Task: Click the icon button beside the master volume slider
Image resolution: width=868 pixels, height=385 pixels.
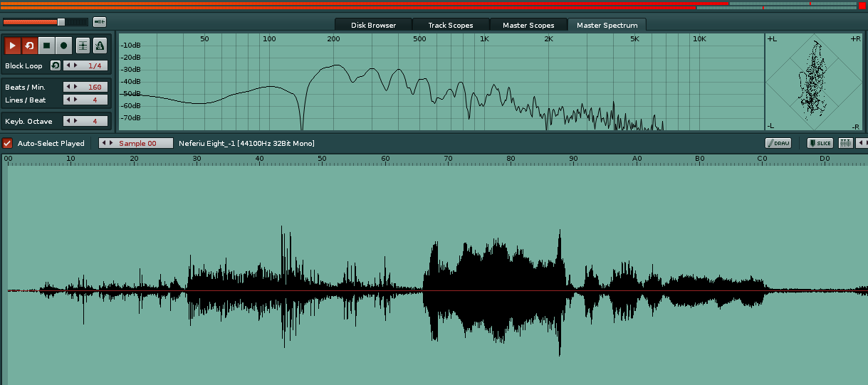Action: click(99, 22)
